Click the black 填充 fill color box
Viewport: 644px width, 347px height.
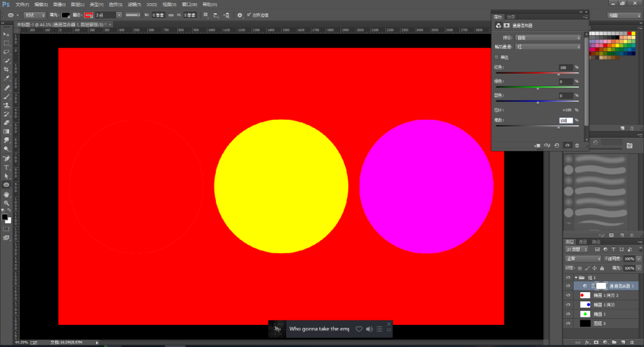pos(66,15)
